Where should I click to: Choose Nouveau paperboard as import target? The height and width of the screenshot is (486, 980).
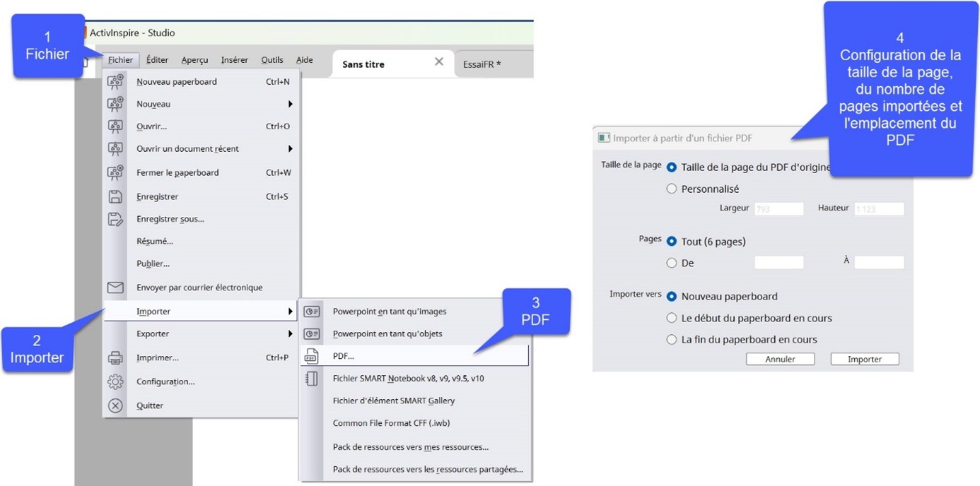[x=672, y=297]
